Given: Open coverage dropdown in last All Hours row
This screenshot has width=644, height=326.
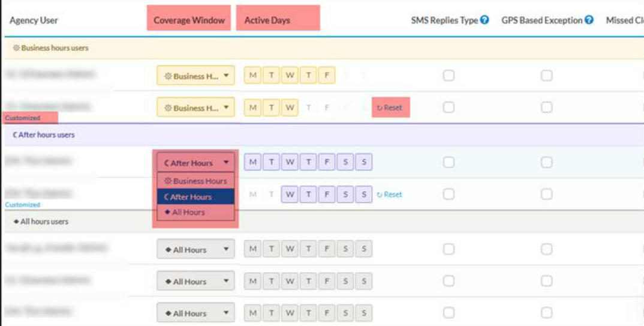Looking at the screenshot, I should point(195,313).
